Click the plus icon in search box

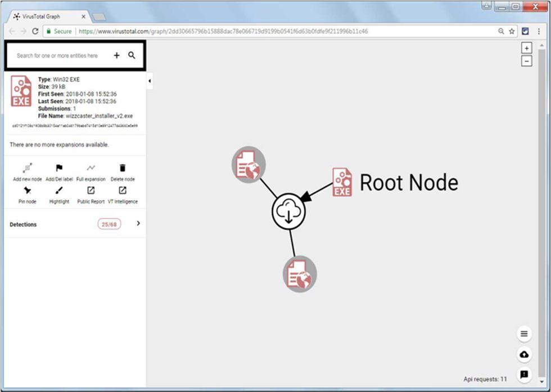(117, 55)
